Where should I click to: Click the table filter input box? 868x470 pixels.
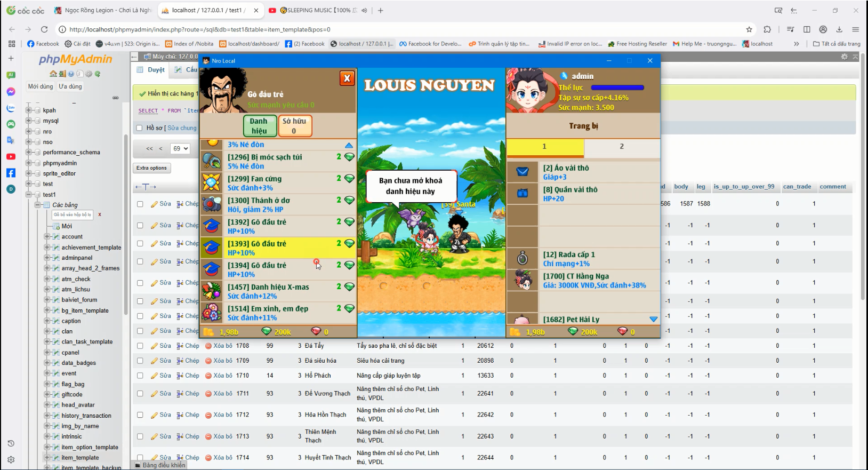(73, 214)
